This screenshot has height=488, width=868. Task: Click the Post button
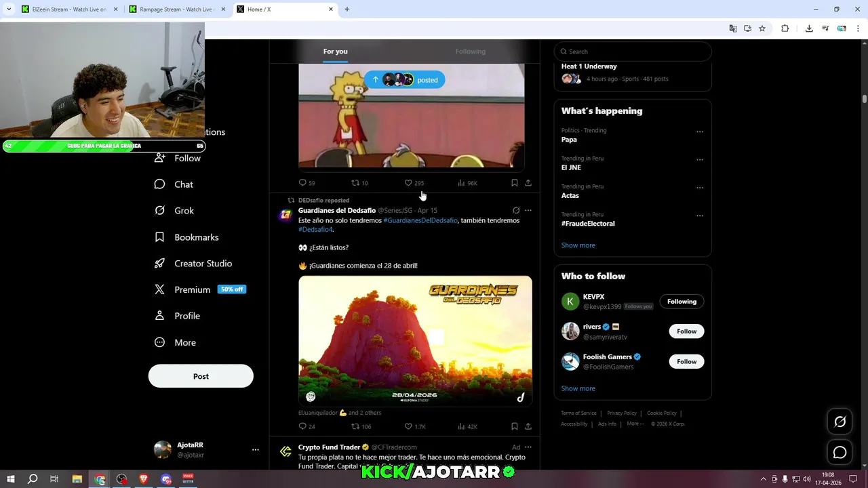click(201, 376)
